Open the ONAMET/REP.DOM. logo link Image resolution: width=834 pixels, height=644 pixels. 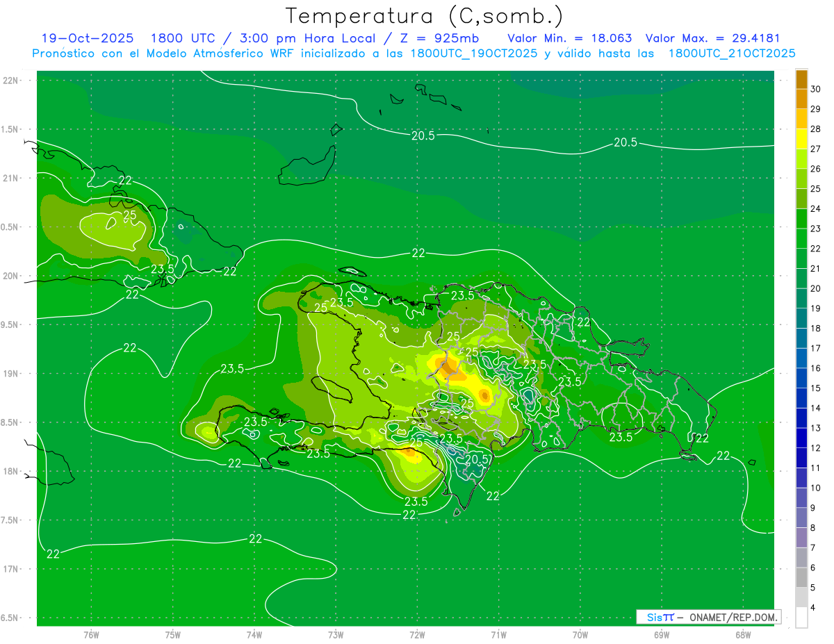click(708, 617)
